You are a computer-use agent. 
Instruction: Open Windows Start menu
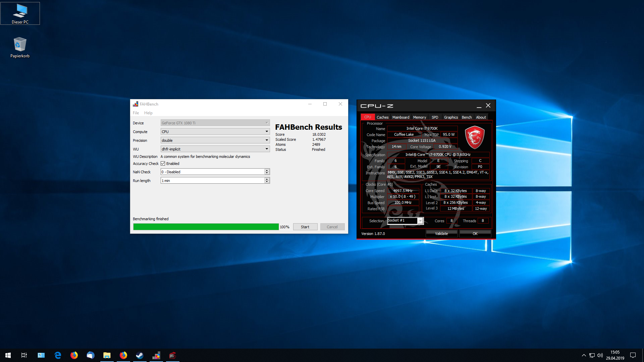click(8, 355)
